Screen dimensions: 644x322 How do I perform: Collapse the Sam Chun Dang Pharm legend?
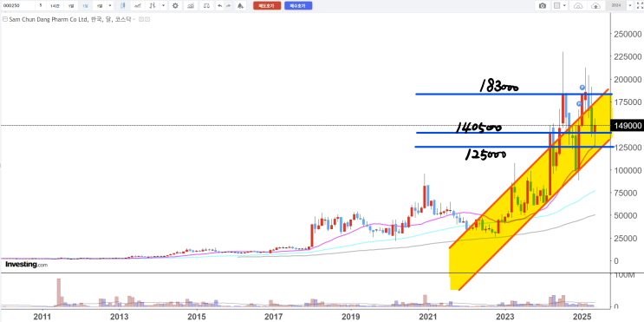[5, 19]
